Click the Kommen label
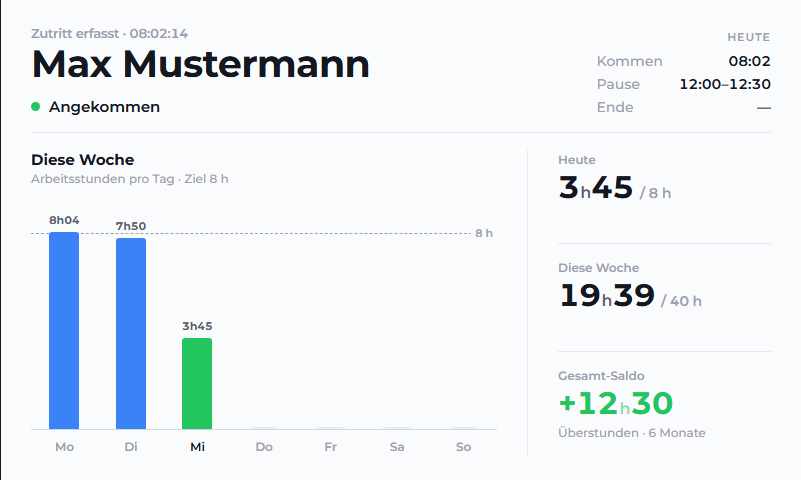This screenshot has width=801, height=480. point(629,61)
